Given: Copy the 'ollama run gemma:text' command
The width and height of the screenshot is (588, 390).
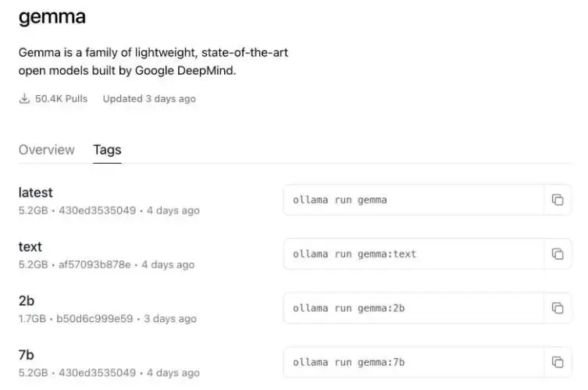Looking at the screenshot, I should (558, 253).
